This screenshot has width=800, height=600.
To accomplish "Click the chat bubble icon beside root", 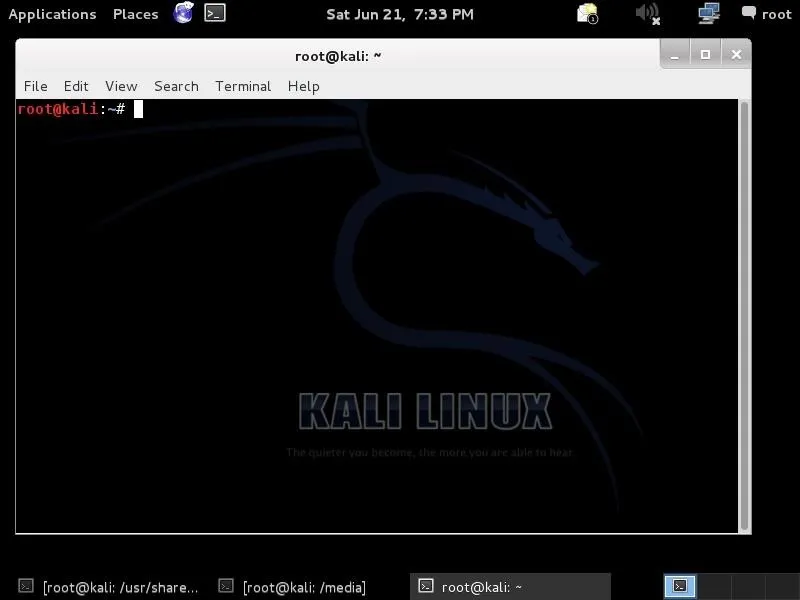I will tap(749, 13).
